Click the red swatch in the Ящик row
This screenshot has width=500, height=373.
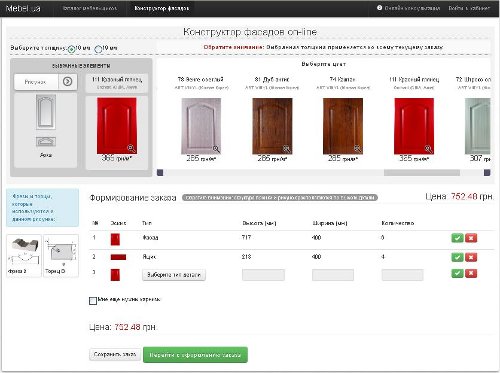(118, 257)
